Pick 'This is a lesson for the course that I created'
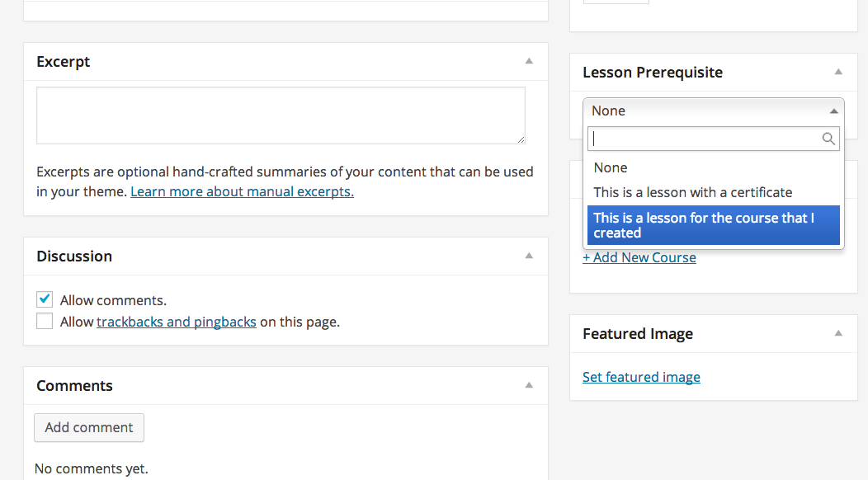The height and width of the screenshot is (480, 868). pos(713,225)
